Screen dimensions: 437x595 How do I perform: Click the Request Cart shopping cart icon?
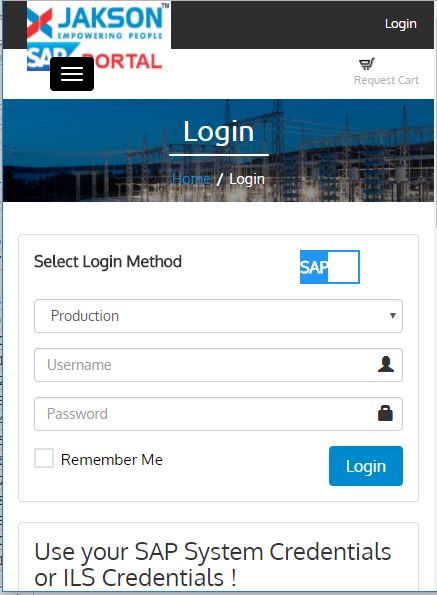pyautogui.click(x=366, y=64)
